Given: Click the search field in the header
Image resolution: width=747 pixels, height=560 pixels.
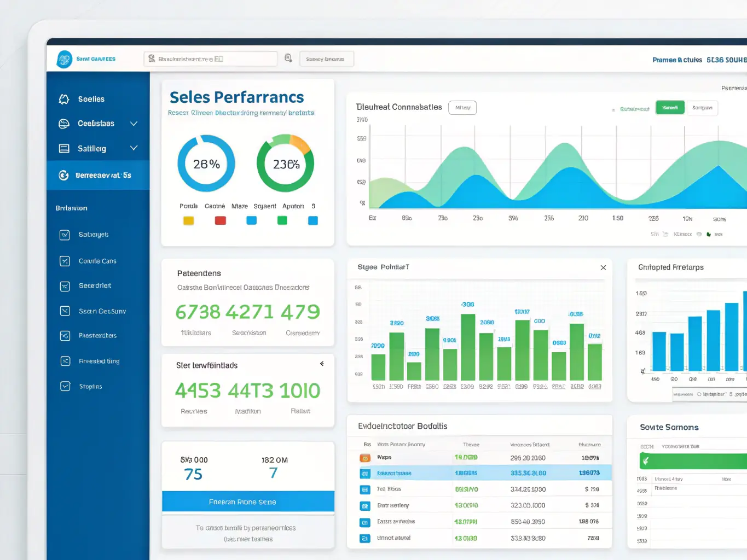Looking at the screenshot, I should click(211, 59).
